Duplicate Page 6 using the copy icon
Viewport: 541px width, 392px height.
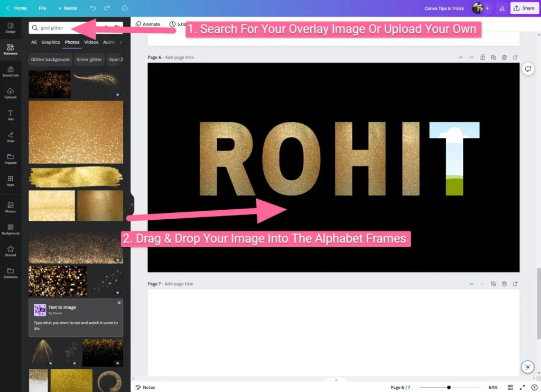493,57
